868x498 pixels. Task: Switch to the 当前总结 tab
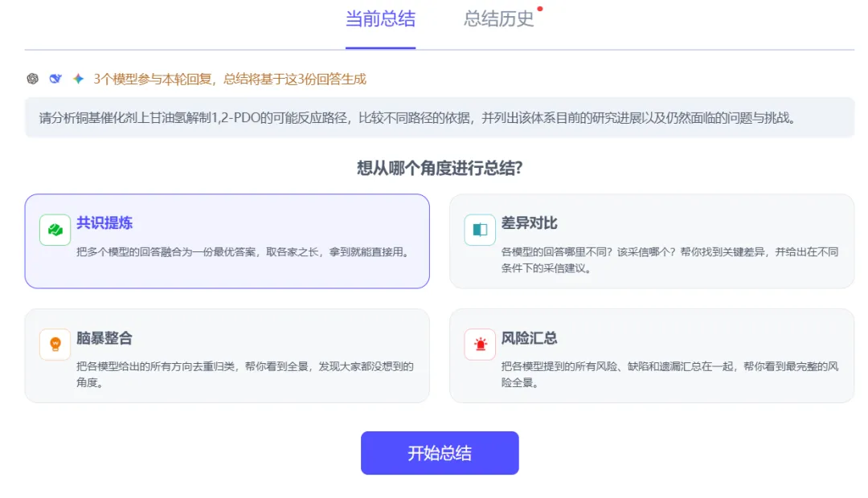tap(380, 19)
